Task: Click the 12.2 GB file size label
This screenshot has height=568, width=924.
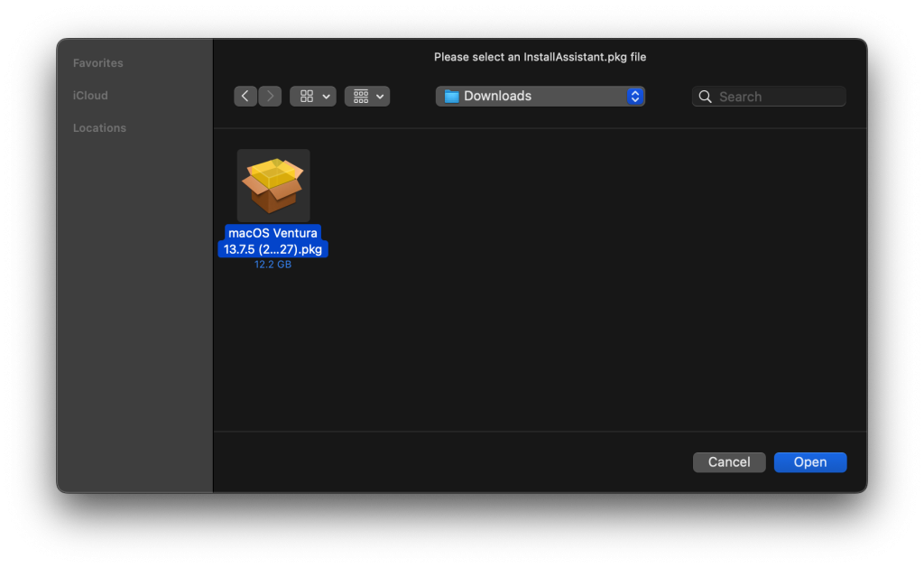Action: point(273,265)
